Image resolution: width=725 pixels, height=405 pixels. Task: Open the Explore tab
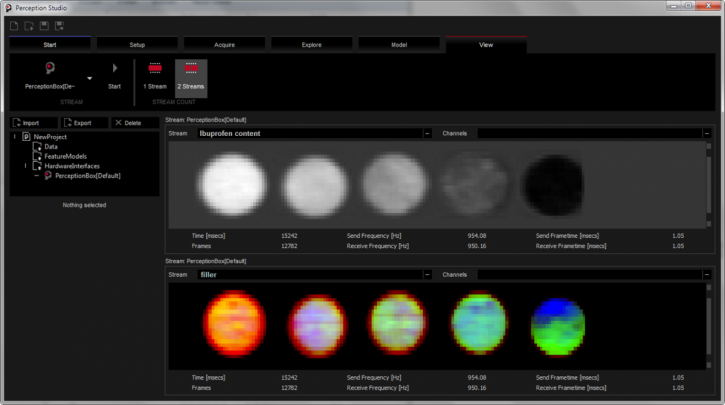tap(312, 45)
